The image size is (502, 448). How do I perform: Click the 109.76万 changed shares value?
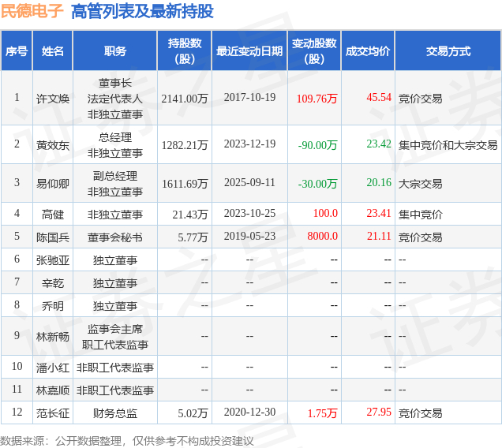(x=317, y=99)
